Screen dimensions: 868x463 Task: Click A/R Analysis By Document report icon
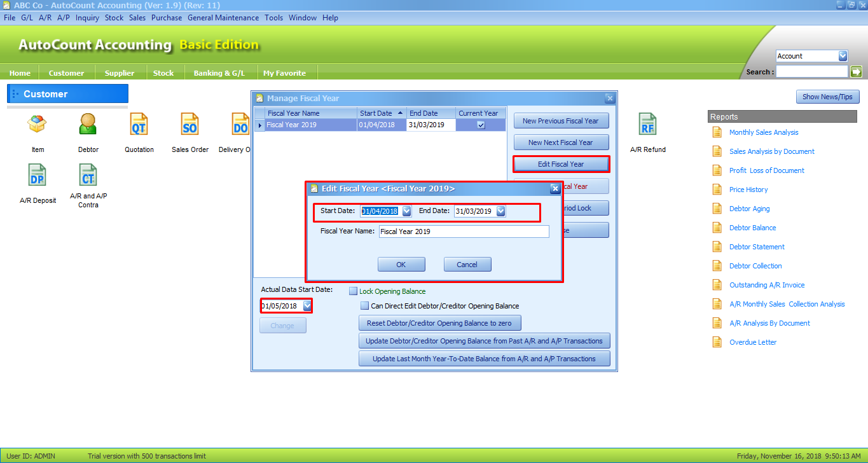[x=717, y=323]
